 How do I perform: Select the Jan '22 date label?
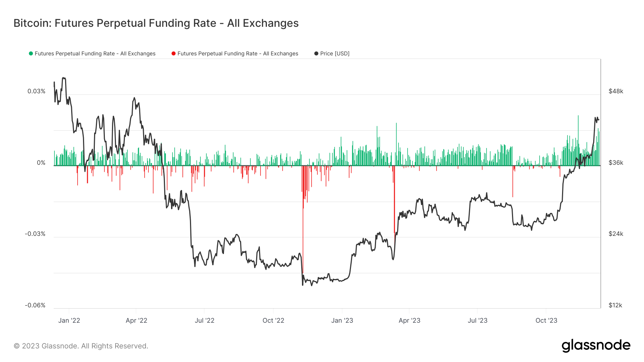69,321
